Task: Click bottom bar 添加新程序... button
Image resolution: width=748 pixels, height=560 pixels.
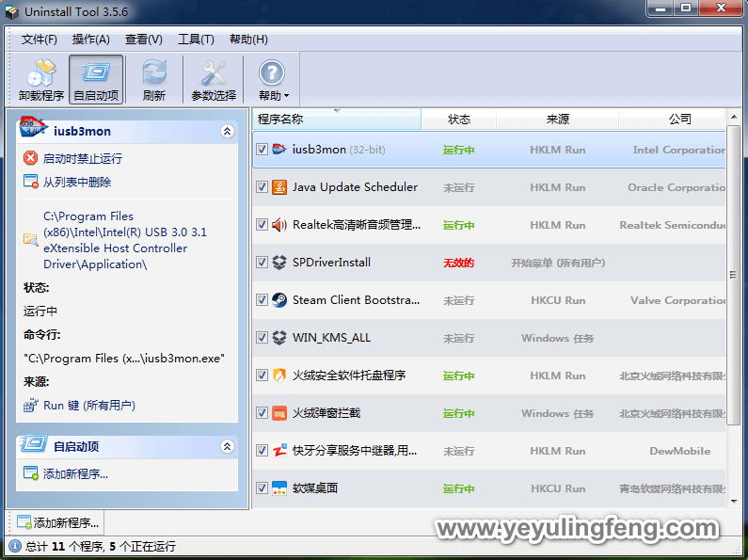Action: coord(57,522)
